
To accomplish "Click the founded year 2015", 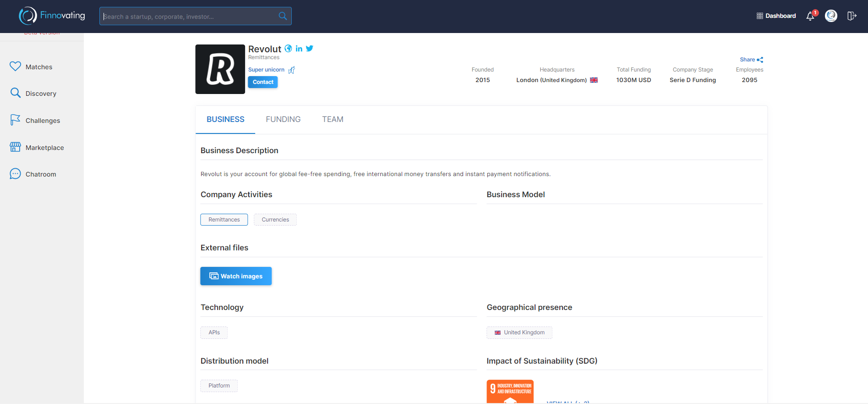I will tap(483, 80).
